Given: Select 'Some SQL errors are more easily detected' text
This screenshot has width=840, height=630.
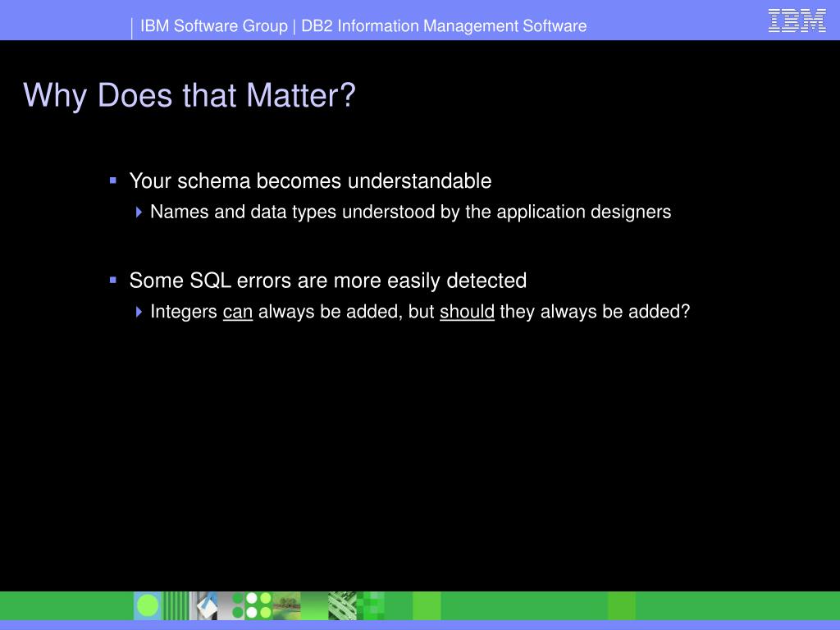Looking at the screenshot, I should coord(328,281).
